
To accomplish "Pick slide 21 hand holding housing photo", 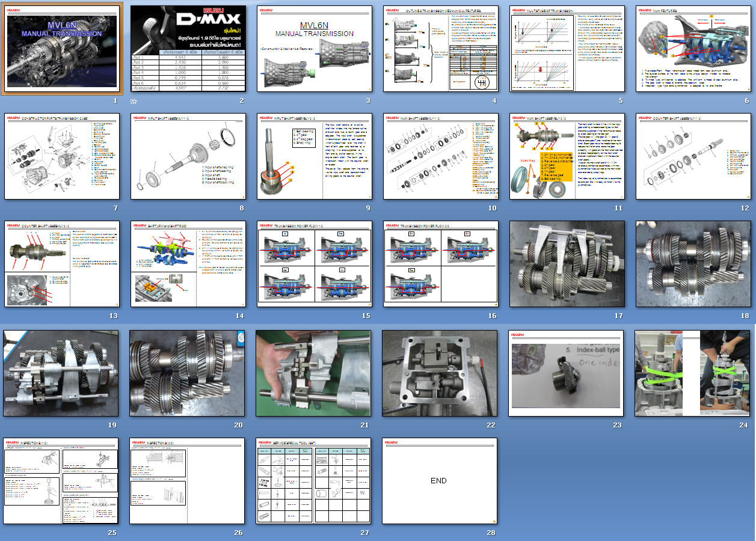I will coord(313,373).
